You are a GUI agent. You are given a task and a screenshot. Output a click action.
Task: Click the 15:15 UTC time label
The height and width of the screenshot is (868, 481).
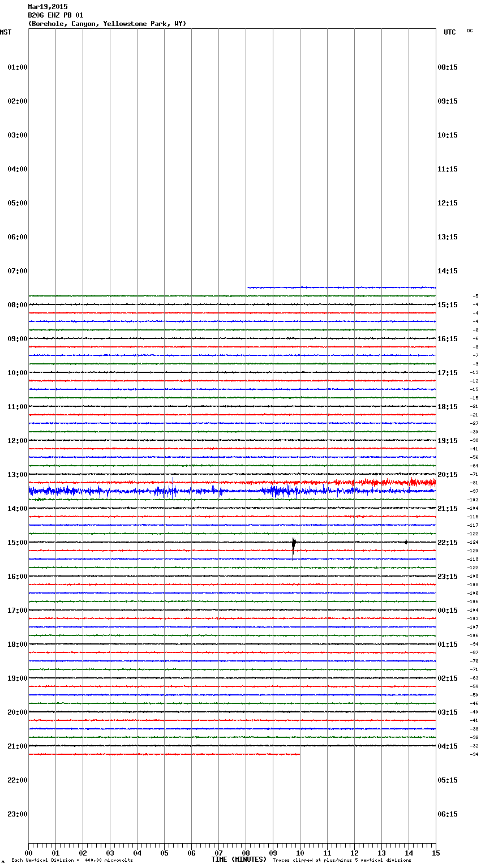[x=448, y=305]
